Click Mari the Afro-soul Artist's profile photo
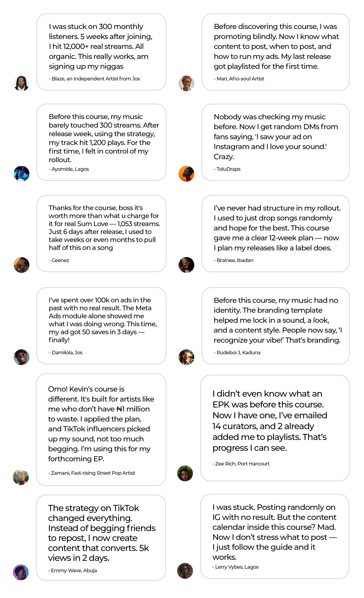Viewport: 364px width, 598px height. (x=186, y=83)
